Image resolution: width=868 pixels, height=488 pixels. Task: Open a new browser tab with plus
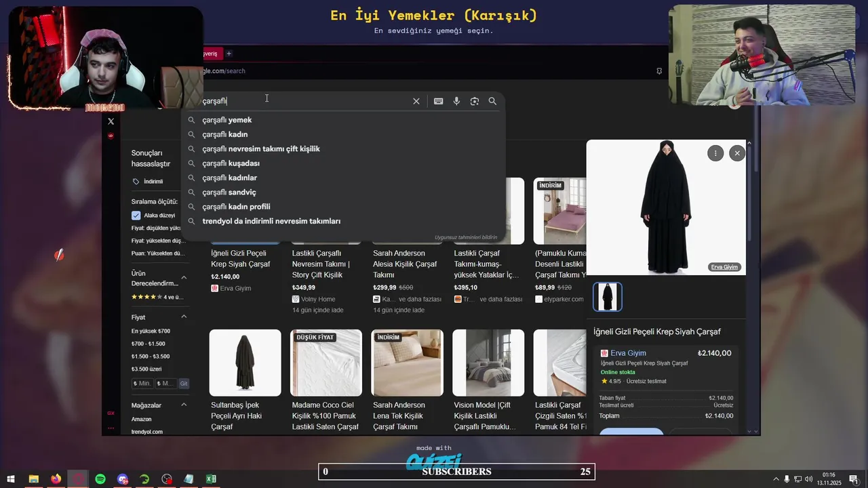click(x=229, y=54)
